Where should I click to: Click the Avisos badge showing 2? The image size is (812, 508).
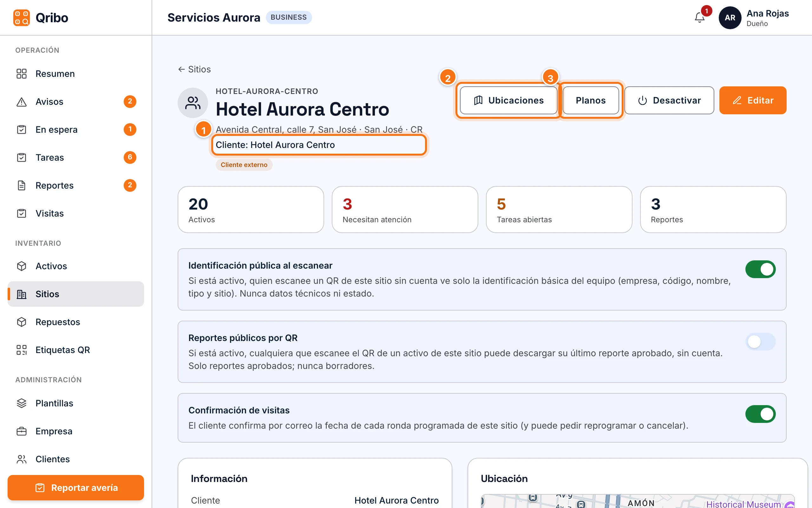[x=130, y=102]
